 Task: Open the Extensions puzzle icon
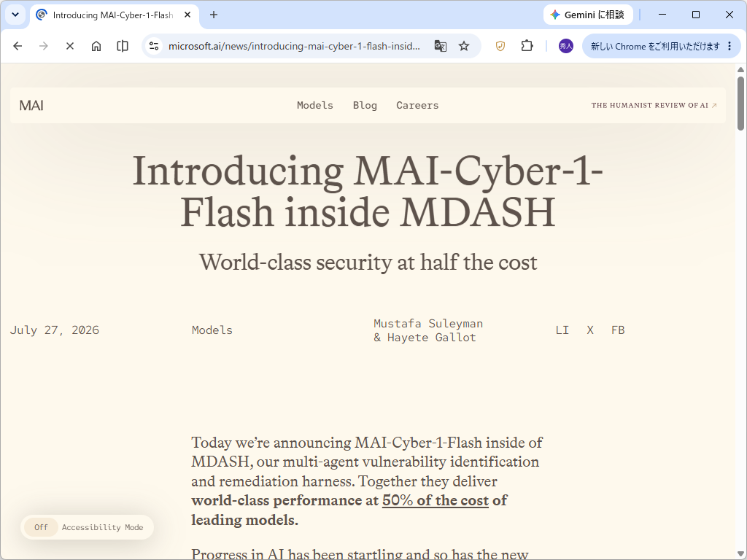pyautogui.click(x=527, y=46)
